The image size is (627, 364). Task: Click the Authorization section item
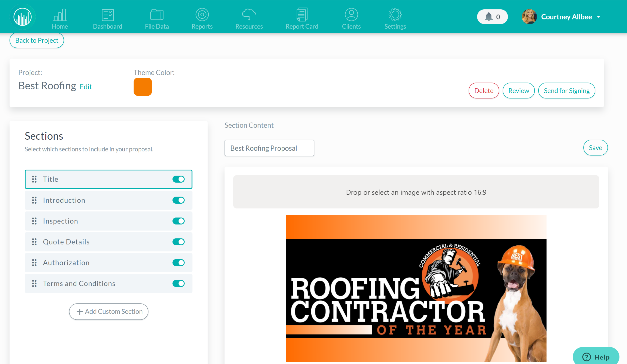click(x=109, y=263)
